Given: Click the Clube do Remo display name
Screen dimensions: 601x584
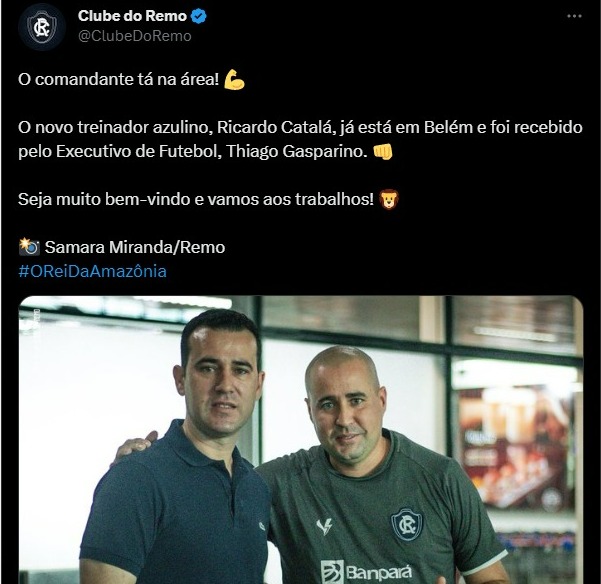Looking at the screenshot, I should point(132,16).
